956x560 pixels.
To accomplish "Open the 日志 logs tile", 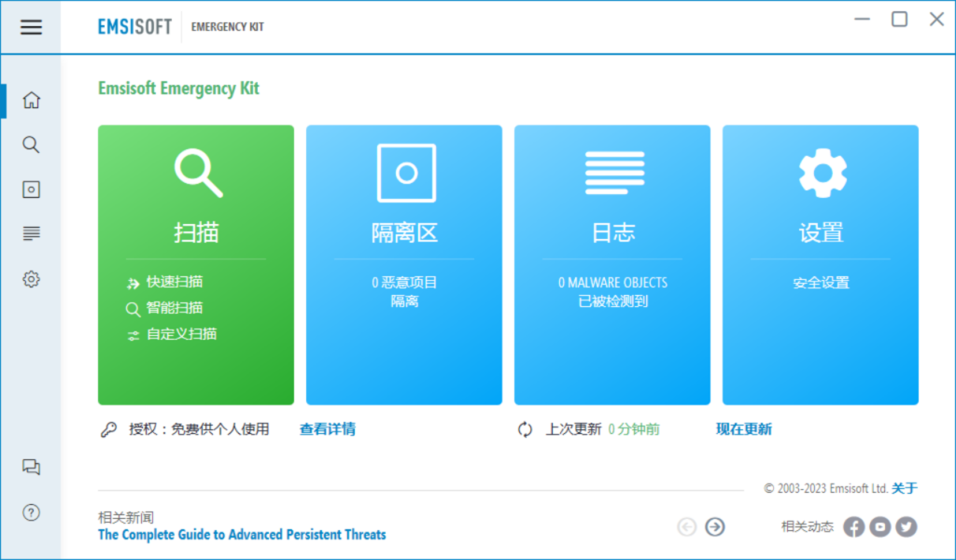I will pos(612,265).
